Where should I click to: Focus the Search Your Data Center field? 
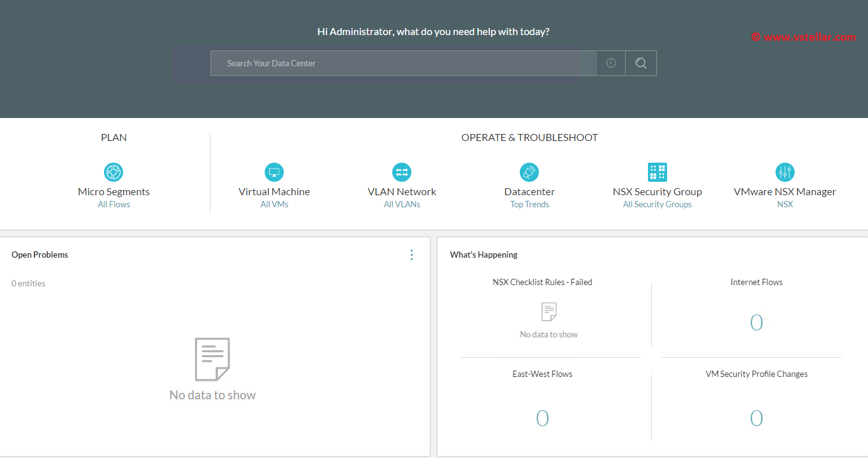coord(403,63)
